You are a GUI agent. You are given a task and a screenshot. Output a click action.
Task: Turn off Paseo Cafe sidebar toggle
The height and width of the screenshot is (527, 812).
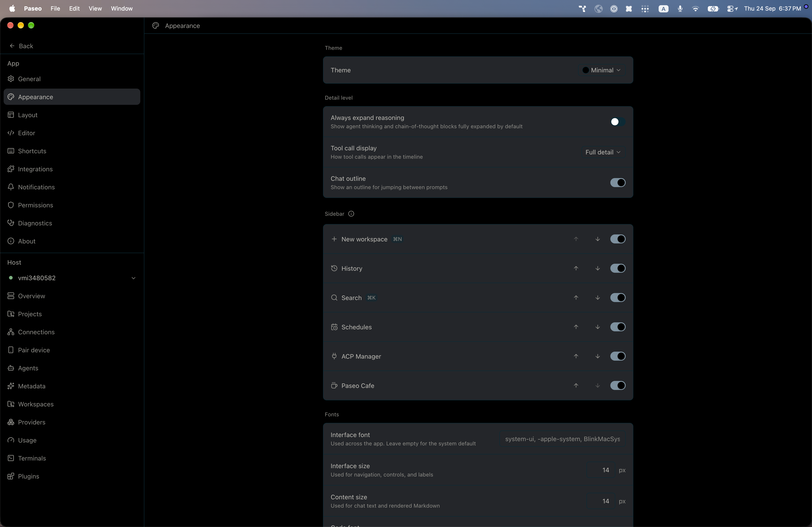618,385
